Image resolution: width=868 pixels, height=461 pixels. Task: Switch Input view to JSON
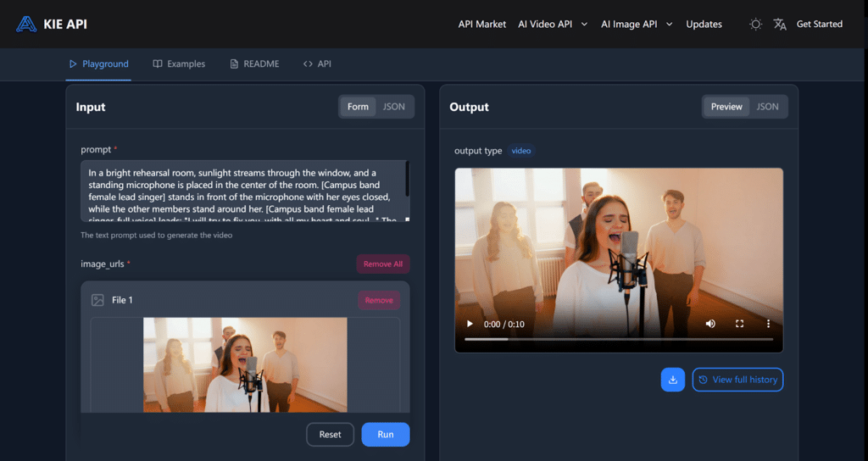click(x=393, y=107)
